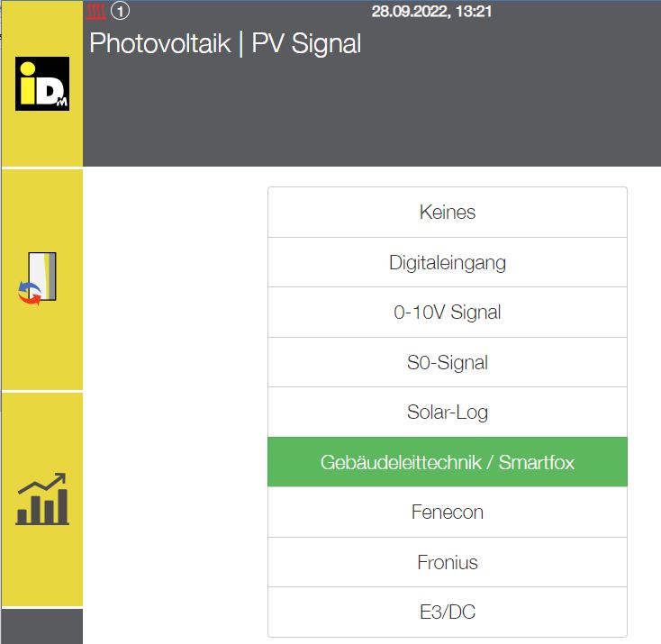Click the dark gray tile at sidebar bottom
Screen dimensions: 661x644
tap(41, 626)
